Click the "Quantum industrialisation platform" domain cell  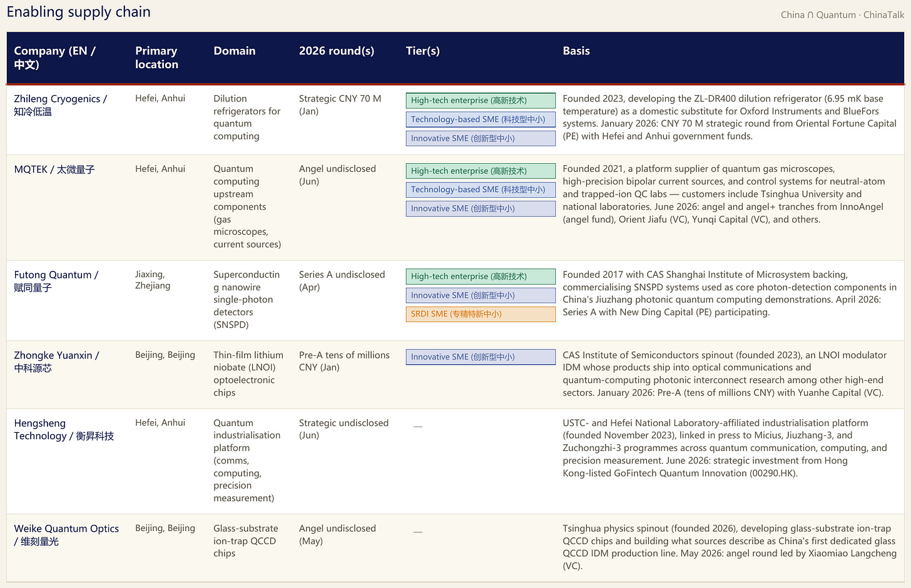(x=247, y=460)
